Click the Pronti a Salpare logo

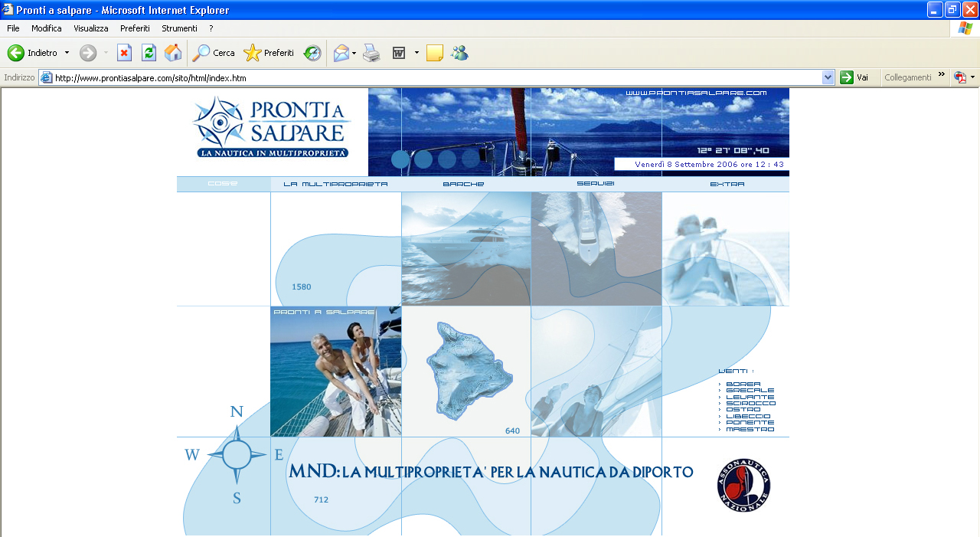point(272,127)
